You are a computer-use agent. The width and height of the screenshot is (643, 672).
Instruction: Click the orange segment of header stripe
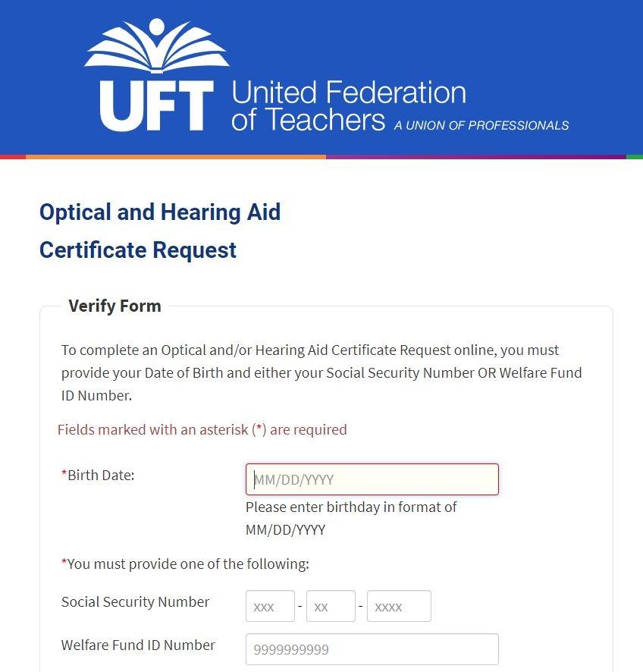(x=176, y=157)
